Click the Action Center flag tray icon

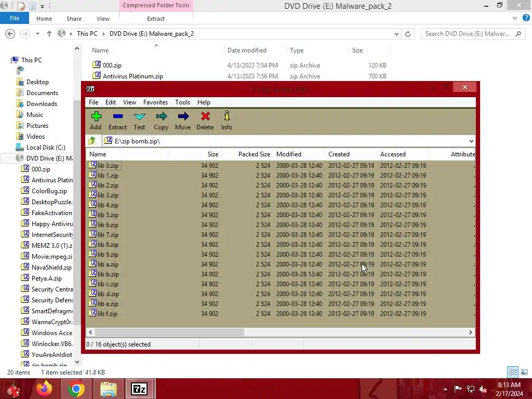[x=458, y=389]
